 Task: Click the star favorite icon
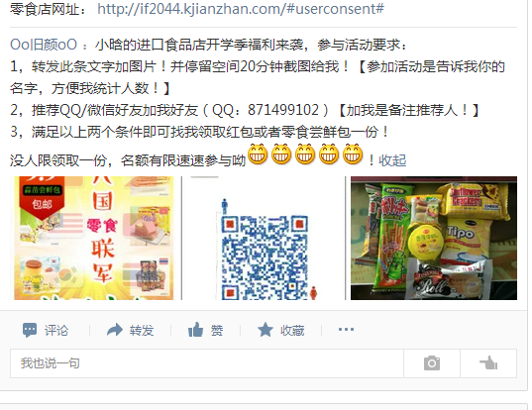(266, 330)
